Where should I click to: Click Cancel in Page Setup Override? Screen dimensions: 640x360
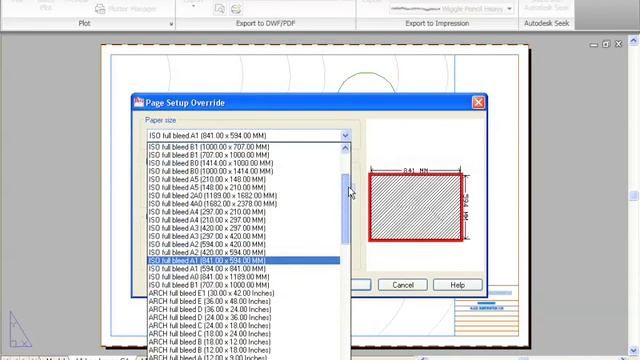(403, 285)
